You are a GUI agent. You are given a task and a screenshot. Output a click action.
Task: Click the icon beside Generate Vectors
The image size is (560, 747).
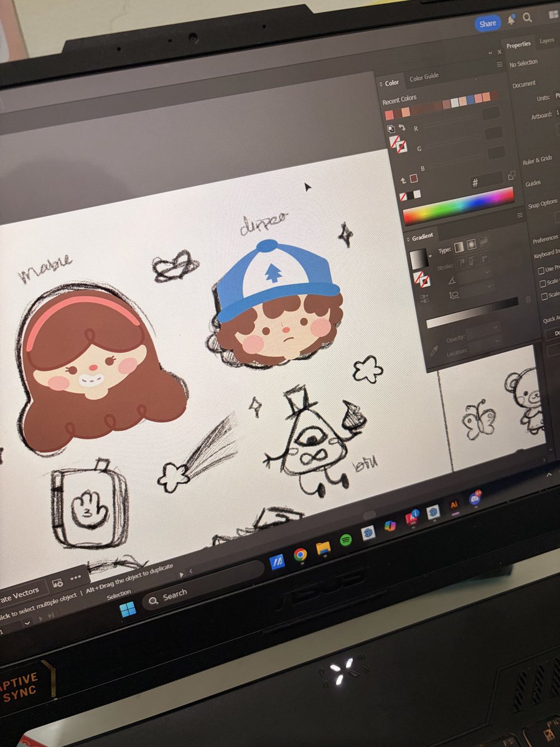pyautogui.click(x=57, y=583)
